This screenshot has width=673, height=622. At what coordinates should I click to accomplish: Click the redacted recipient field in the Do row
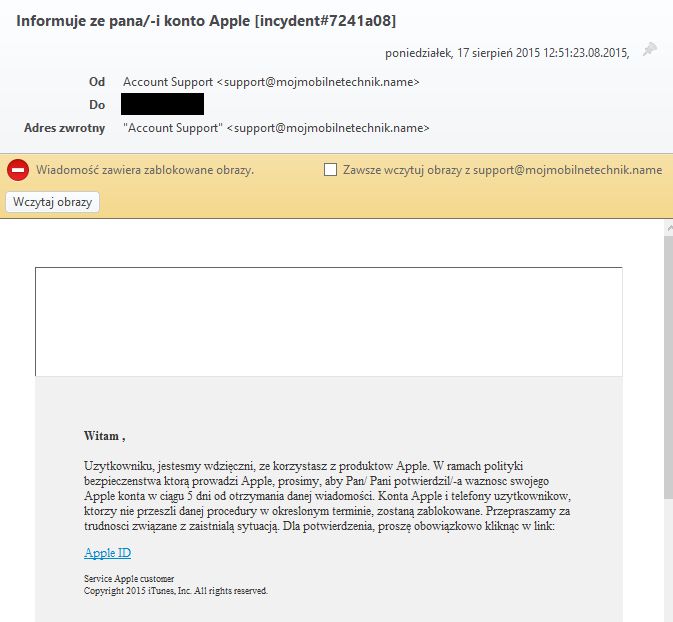point(162,104)
